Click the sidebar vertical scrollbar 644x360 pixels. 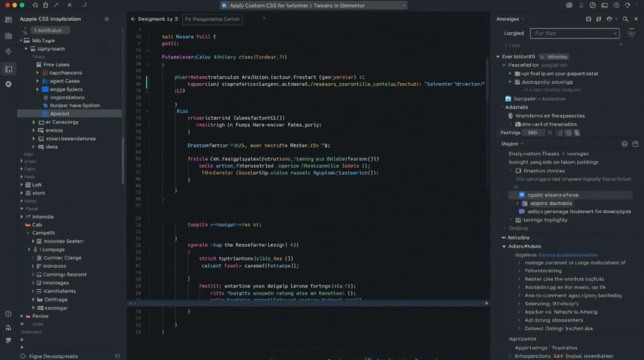123,160
